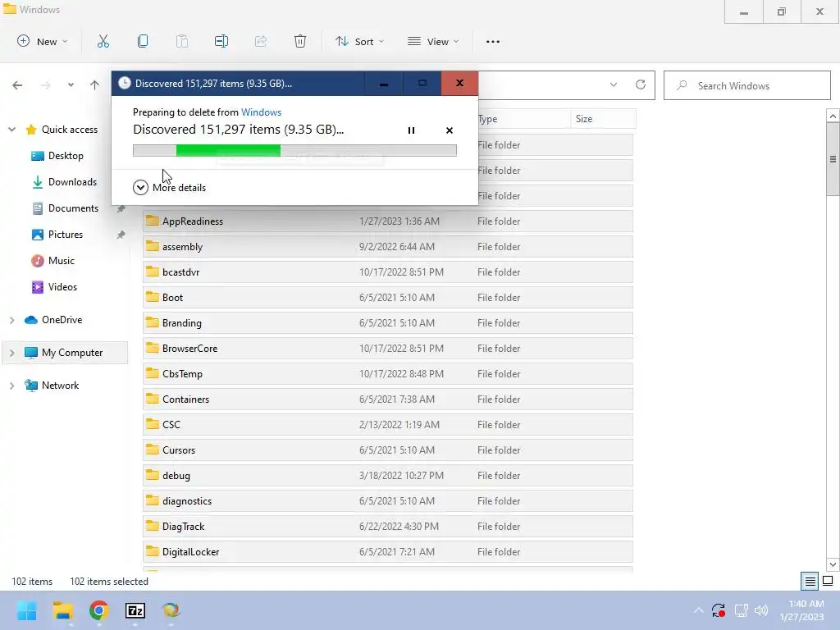Image resolution: width=840 pixels, height=630 pixels.
Task: Switch to large thumbnails view icon
Action: [x=828, y=581]
